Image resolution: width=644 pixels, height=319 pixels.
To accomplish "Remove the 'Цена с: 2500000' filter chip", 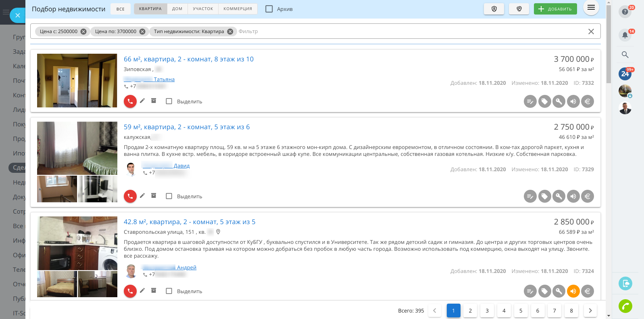I will click(83, 31).
